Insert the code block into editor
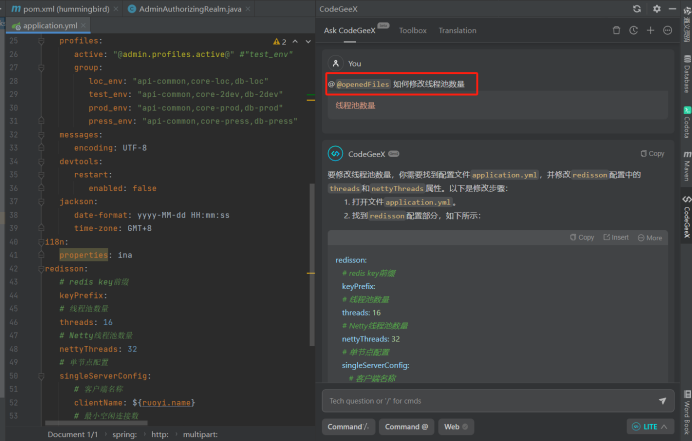Viewport: 692px width, 441px height. point(616,237)
